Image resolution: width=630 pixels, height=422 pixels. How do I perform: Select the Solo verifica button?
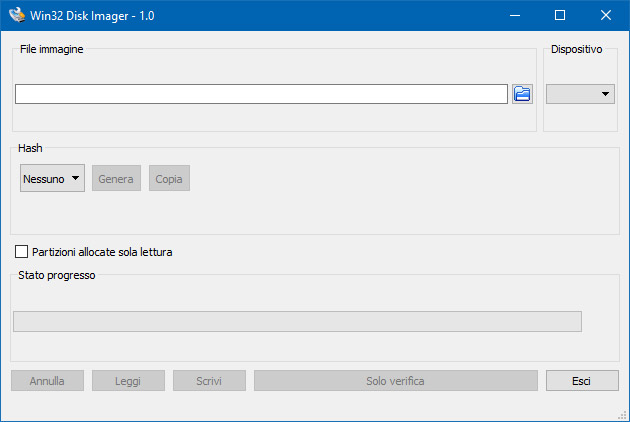click(x=395, y=381)
